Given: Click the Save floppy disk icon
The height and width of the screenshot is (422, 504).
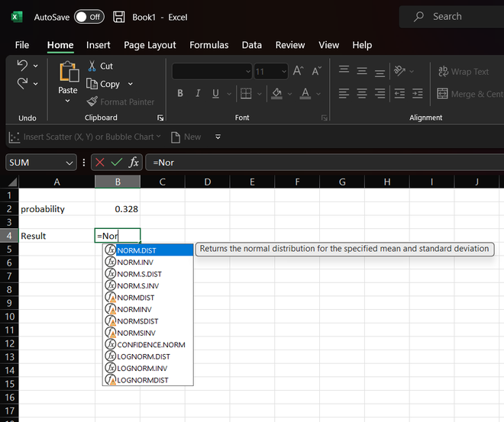Looking at the screenshot, I should point(118,17).
